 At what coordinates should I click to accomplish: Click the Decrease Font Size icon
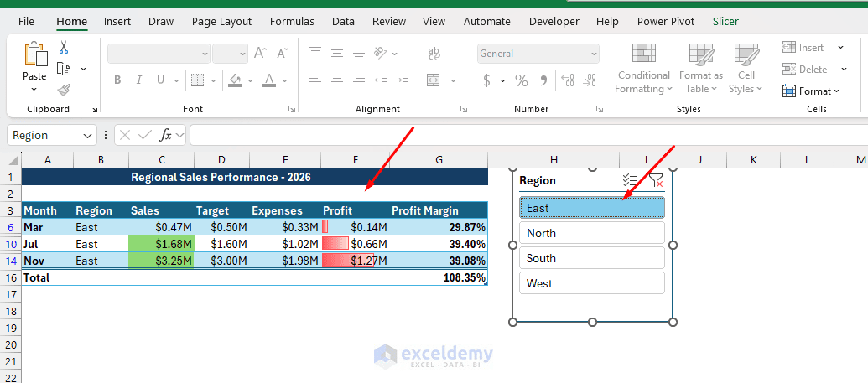coord(283,53)
